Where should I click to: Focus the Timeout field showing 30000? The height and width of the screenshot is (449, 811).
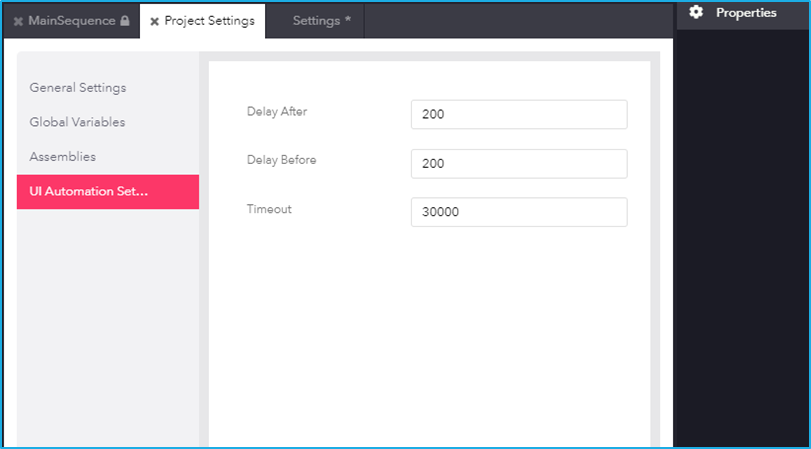(x=519, y=212)
